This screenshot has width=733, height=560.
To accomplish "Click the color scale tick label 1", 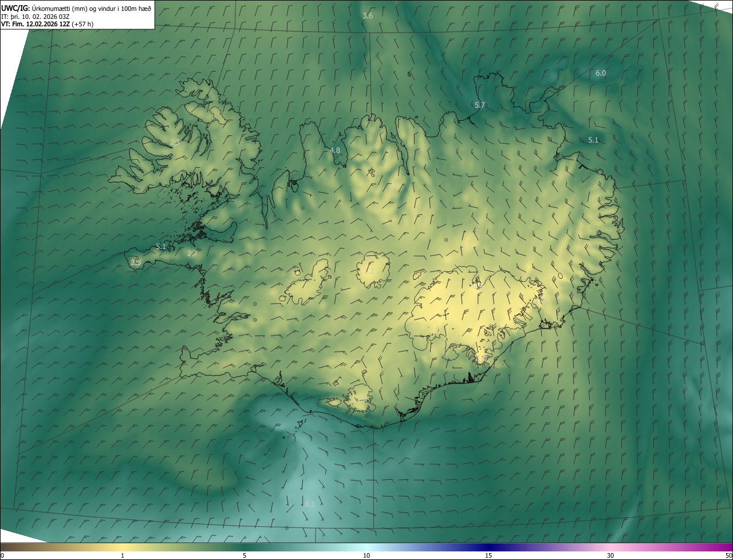I will [123, 555].
